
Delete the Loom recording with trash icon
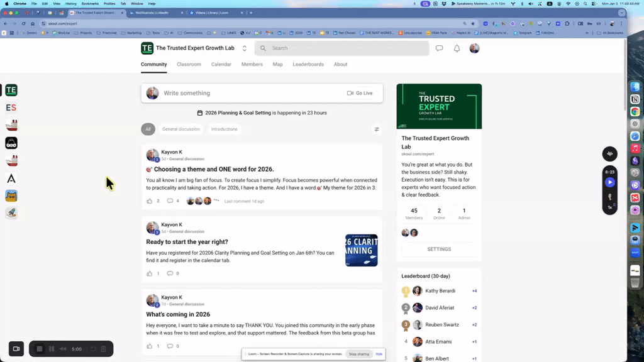click(104, 349)
